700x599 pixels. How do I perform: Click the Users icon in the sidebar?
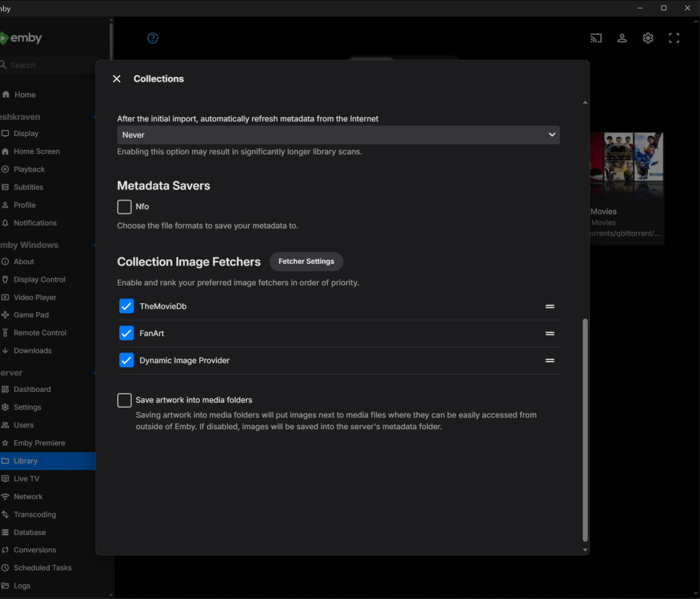[x=5, y=425]
